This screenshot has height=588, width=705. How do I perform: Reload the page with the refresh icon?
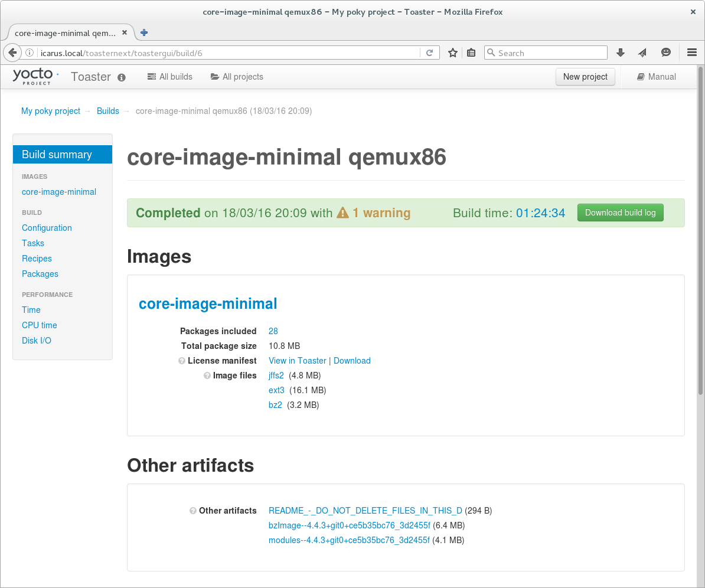pyautogui.click(x=430, y=53)
